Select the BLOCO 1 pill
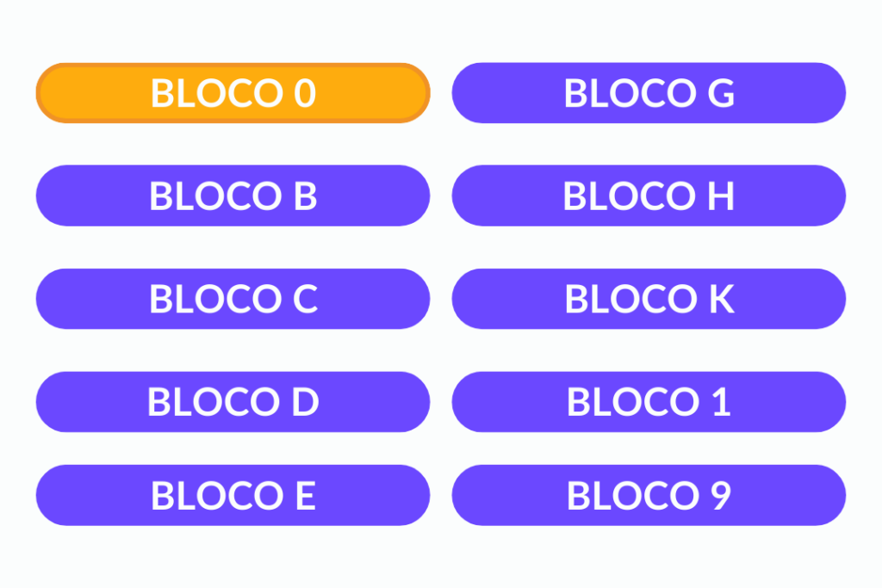 coord(649,401)
